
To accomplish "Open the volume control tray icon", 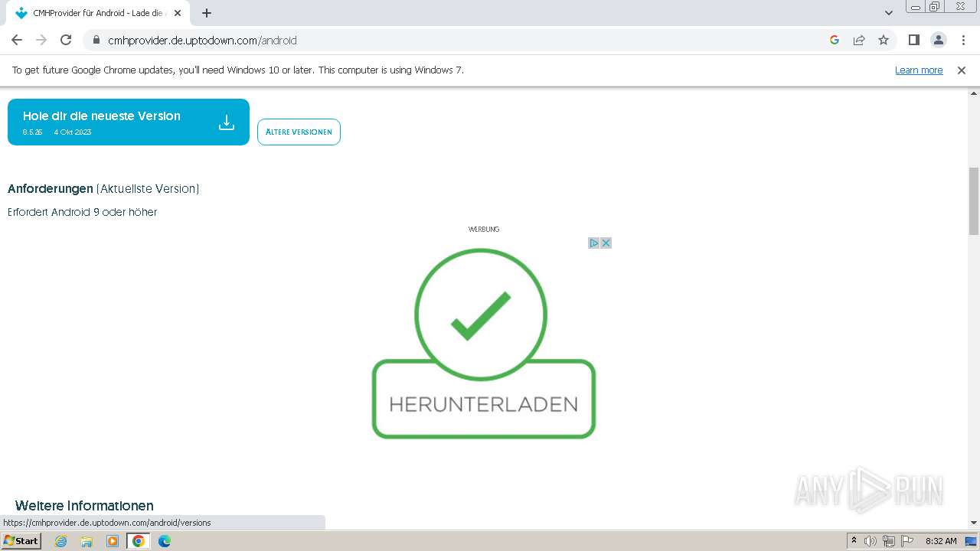I will (x=871, y=541).
